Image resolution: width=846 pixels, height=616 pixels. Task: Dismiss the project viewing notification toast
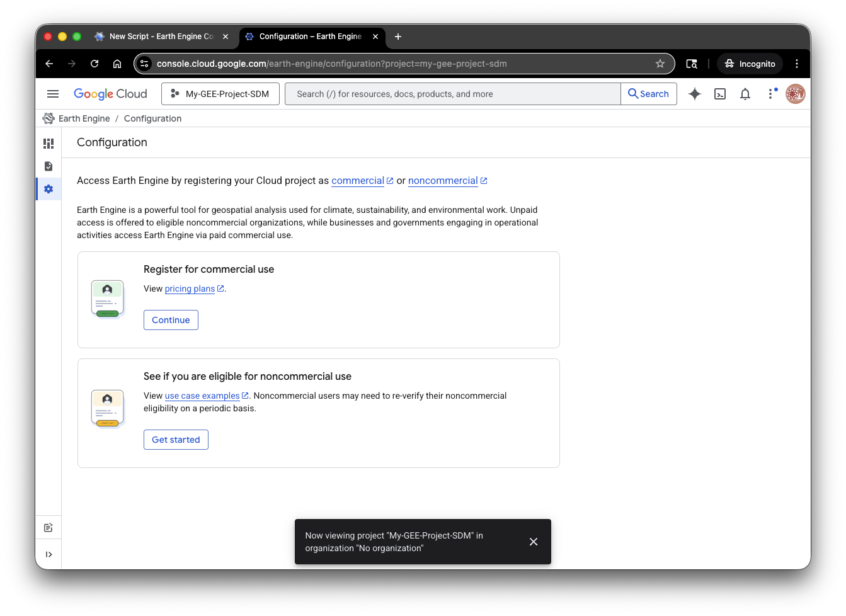point(533,542)
